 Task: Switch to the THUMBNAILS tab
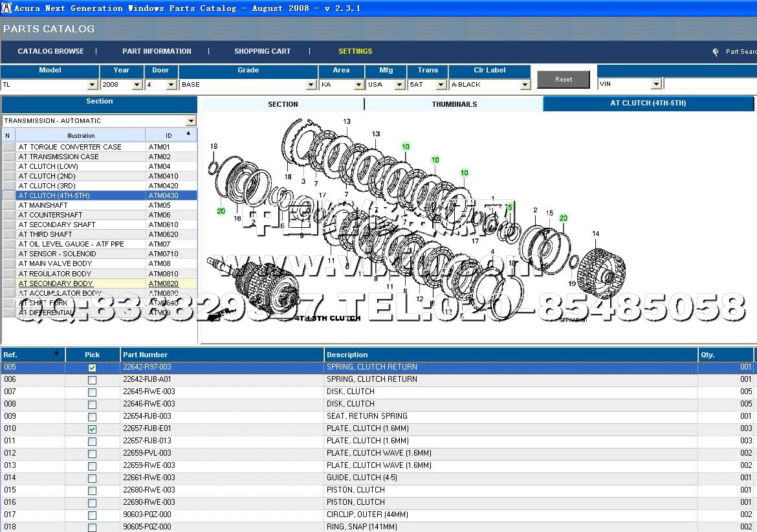[x=454, y=104]
